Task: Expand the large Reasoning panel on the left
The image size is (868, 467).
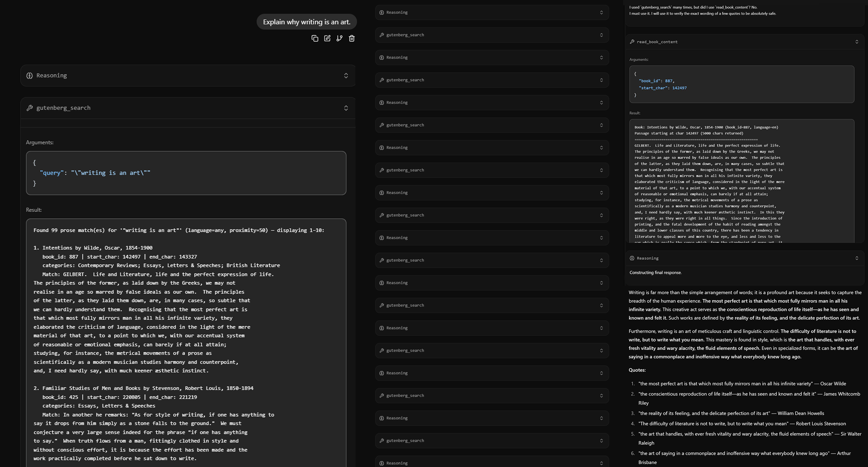Action: (346, 76)
